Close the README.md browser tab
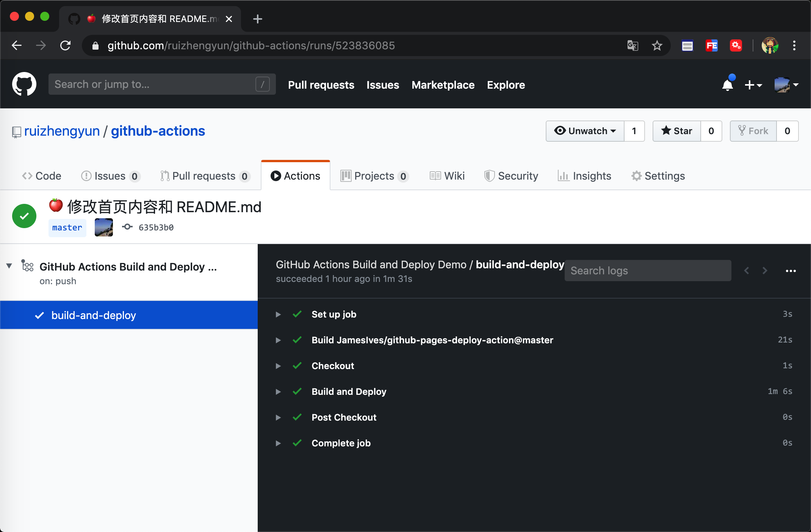The width and height of the screenshot is (811, 532). [x=229, y=19]
